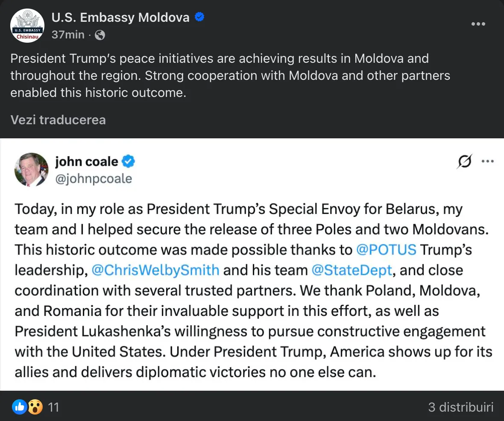Open the @StateDept mention

coord(352,270)
